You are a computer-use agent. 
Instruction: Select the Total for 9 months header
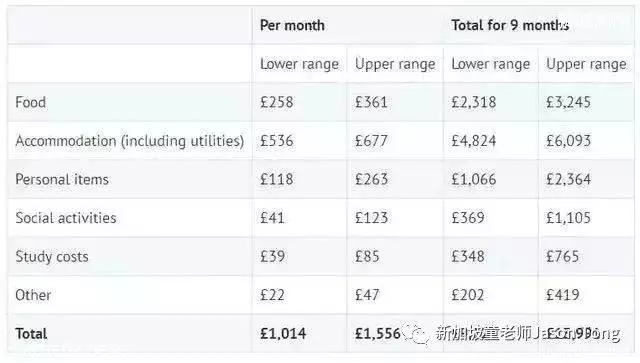pos(510,25)
